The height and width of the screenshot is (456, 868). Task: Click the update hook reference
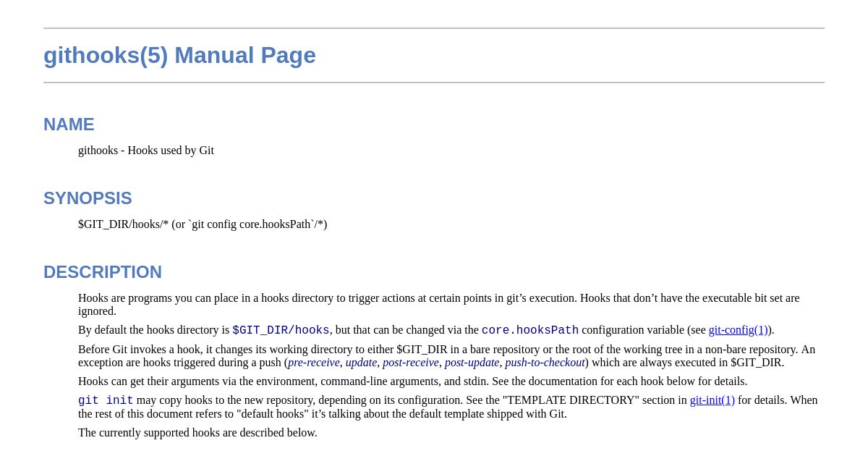(x=361, y=363)
